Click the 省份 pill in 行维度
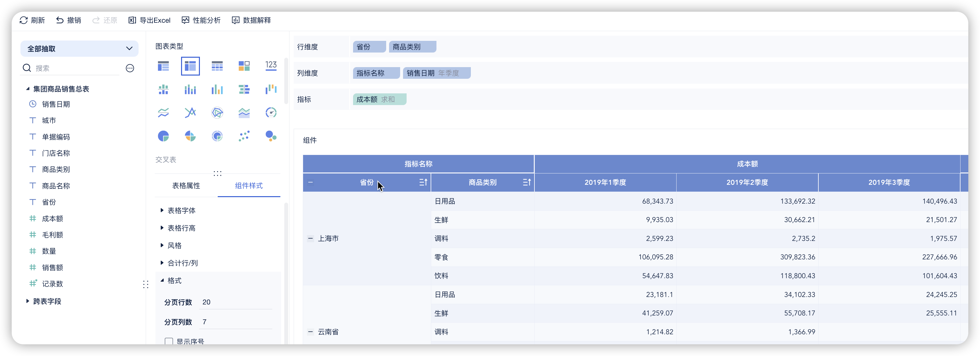The width and height of the screenshot is (980, 356). point(369,47)
